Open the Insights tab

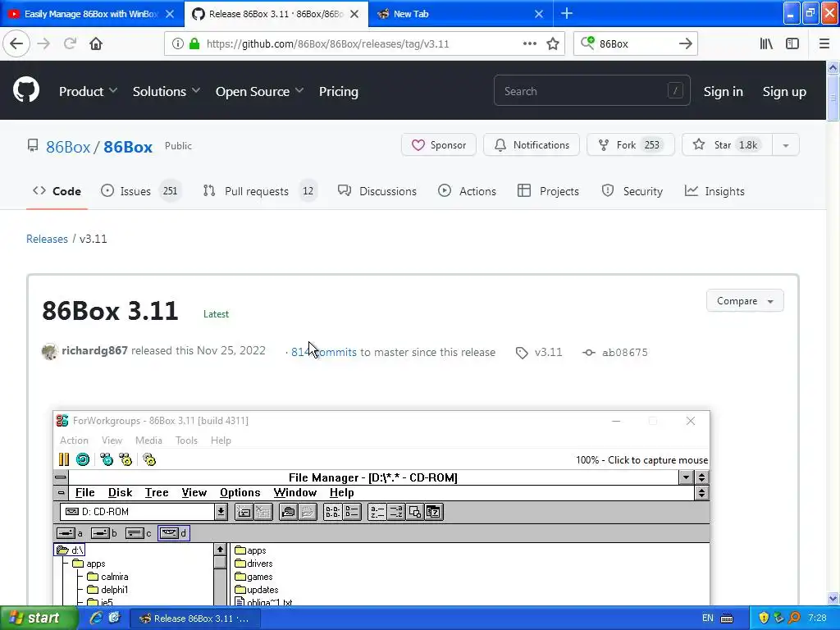coord(714,191)
